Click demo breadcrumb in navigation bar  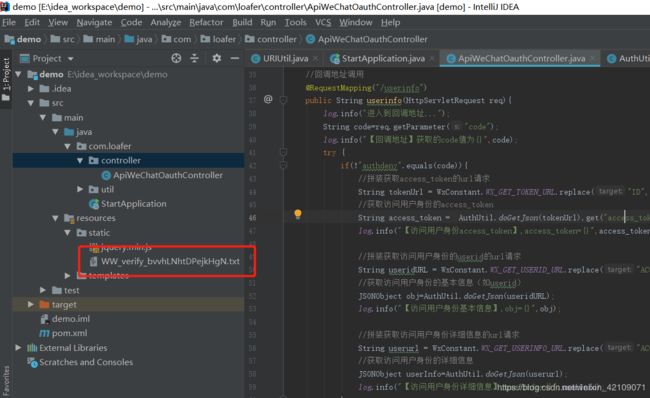tap(23, 39)
